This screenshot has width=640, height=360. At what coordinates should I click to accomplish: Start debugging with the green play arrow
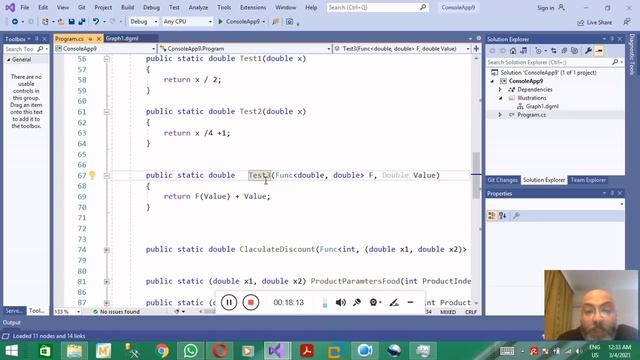[220, 22]
